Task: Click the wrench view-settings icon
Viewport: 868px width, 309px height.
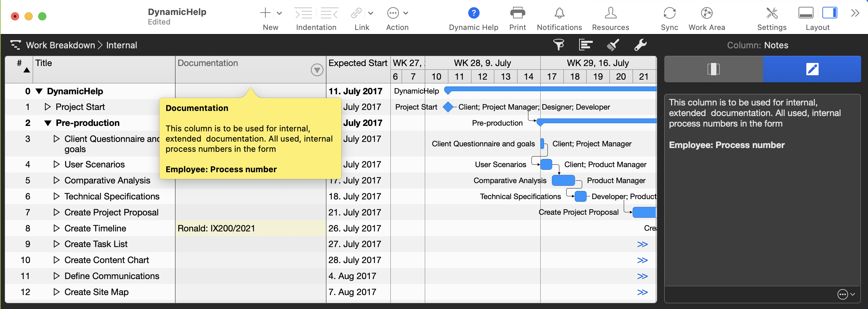Action: tap(641, 45)
